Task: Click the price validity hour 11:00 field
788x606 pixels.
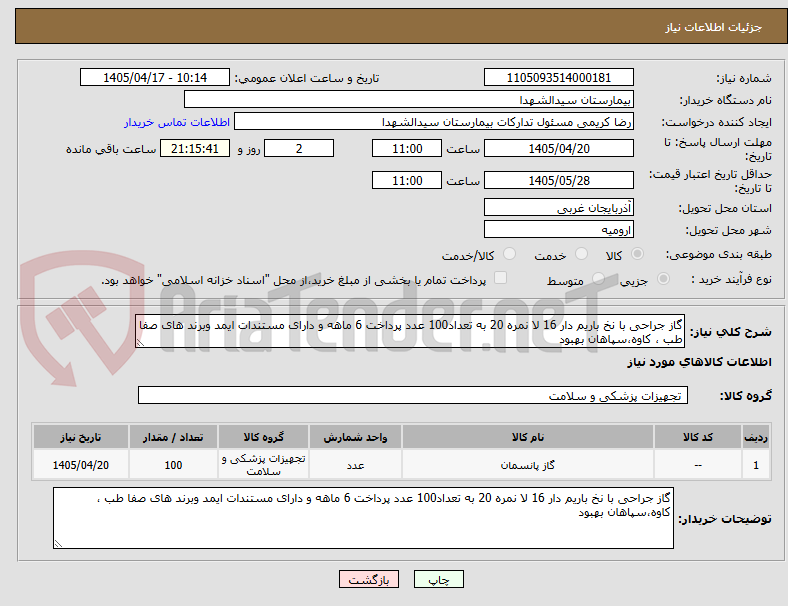Action: tap(407, 180)
